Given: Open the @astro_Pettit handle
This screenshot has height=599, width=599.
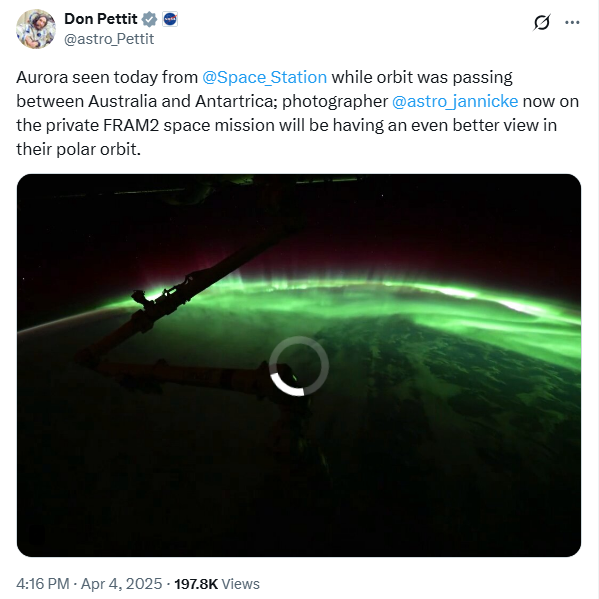Looking at the screenshot, I should click(109, 39).
